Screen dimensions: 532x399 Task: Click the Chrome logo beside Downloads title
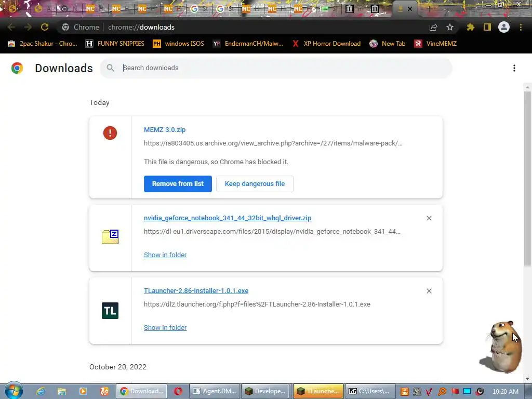17,68
